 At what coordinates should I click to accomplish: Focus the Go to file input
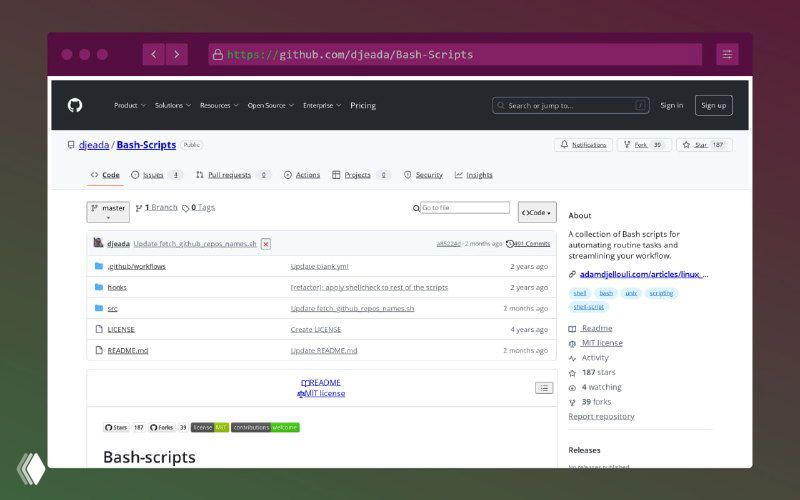(x=464, y=208)
